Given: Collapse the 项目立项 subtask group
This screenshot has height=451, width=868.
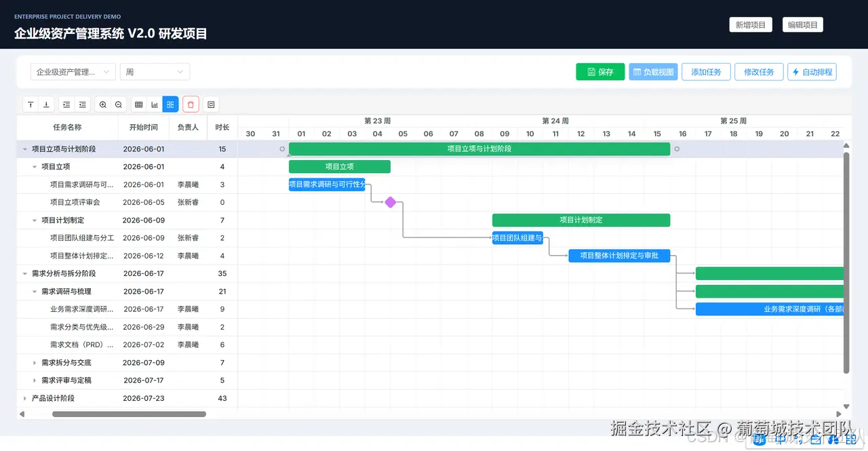Looking at the screenshot, I should [35, 167].
